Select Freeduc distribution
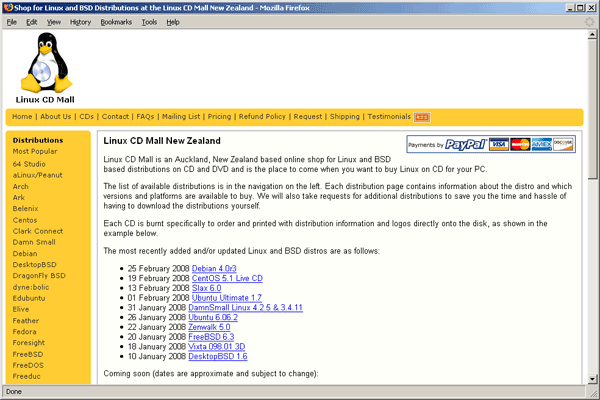Screen dimensions: 600x400 pyautogui.click(x=26, y=377)
